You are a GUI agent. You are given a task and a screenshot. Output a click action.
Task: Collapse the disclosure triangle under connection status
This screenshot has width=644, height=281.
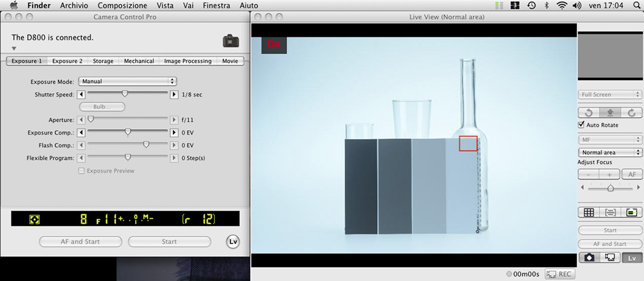14,49
